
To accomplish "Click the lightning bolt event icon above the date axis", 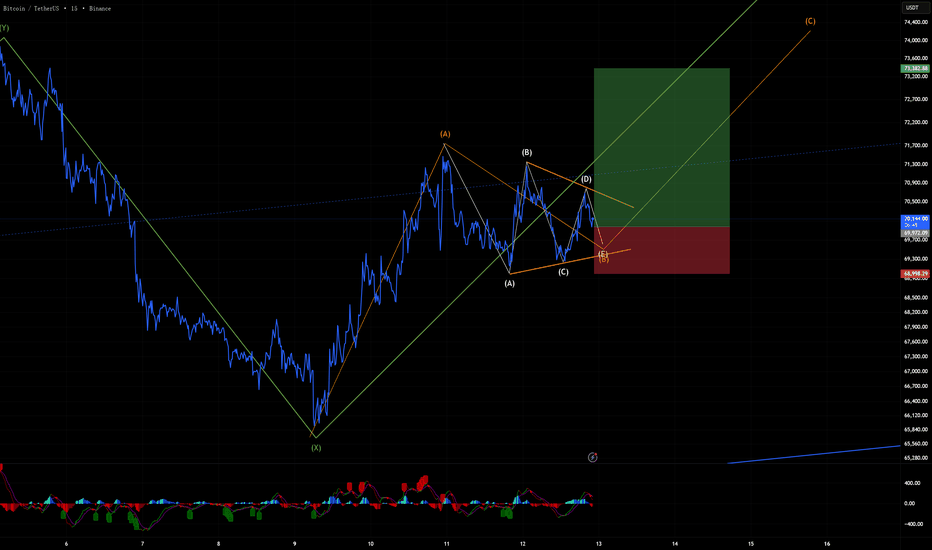I will [x=593, y=457].
